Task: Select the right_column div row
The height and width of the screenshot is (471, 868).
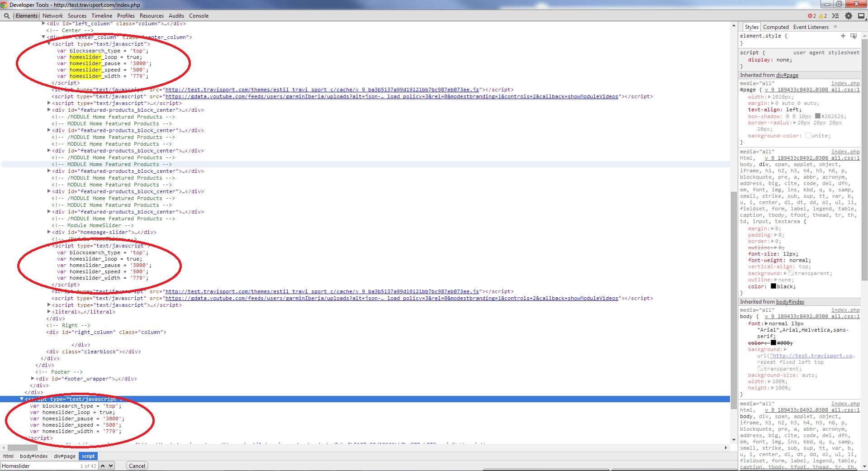Action: click(x=106, y=332)
